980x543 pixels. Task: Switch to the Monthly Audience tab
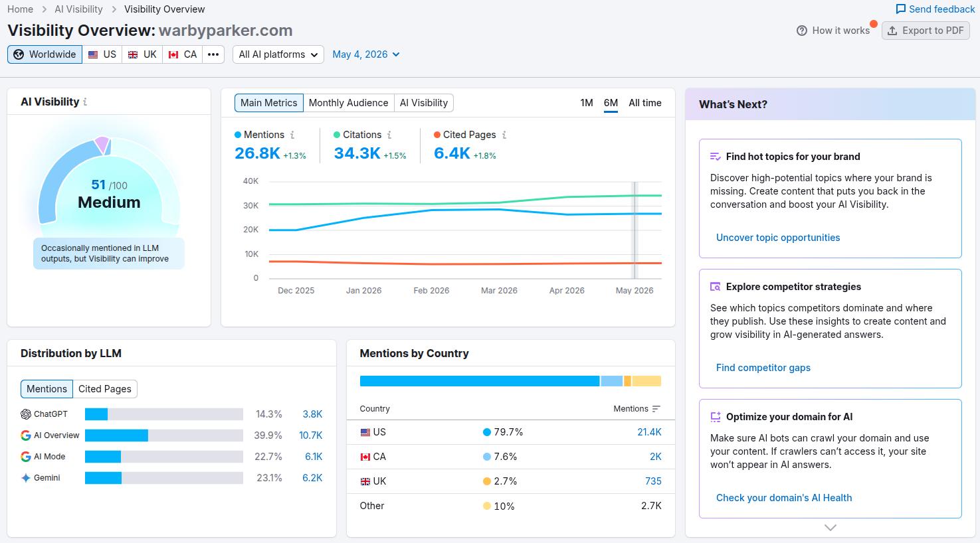point(348,103)
